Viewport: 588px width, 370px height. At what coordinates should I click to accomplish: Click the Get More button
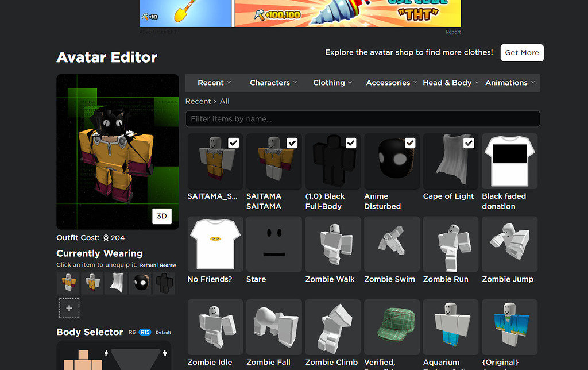pyautogui.click(x=521, y=52)
